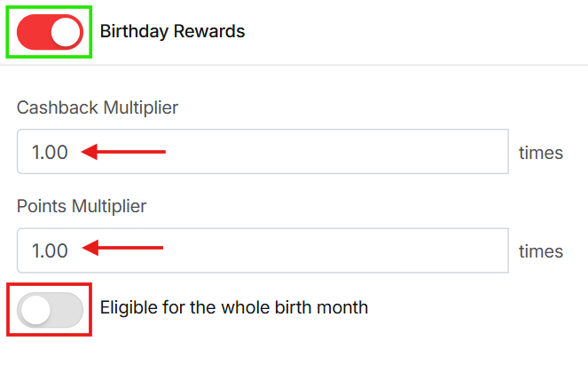The height and width of the screenshot is (365, 588).
Task: Click "times" next to Points Multiplier
Action: pos(541,251)
